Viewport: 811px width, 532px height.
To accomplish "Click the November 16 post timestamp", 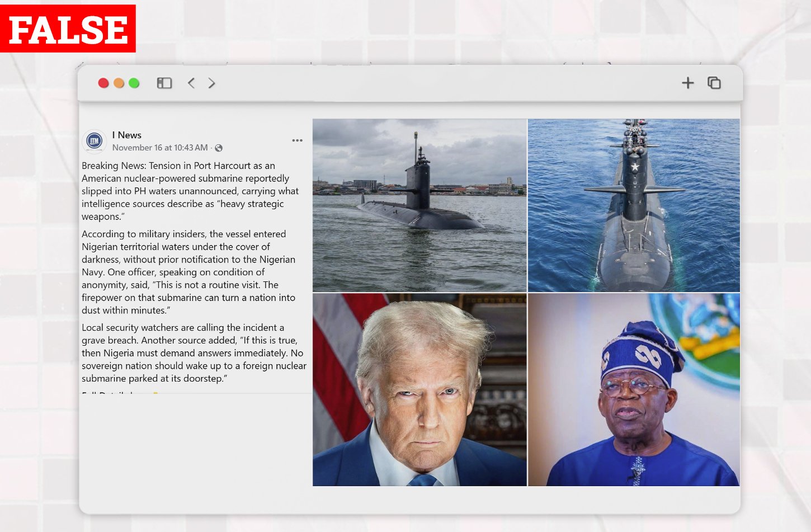I will [x=159, y=148].
